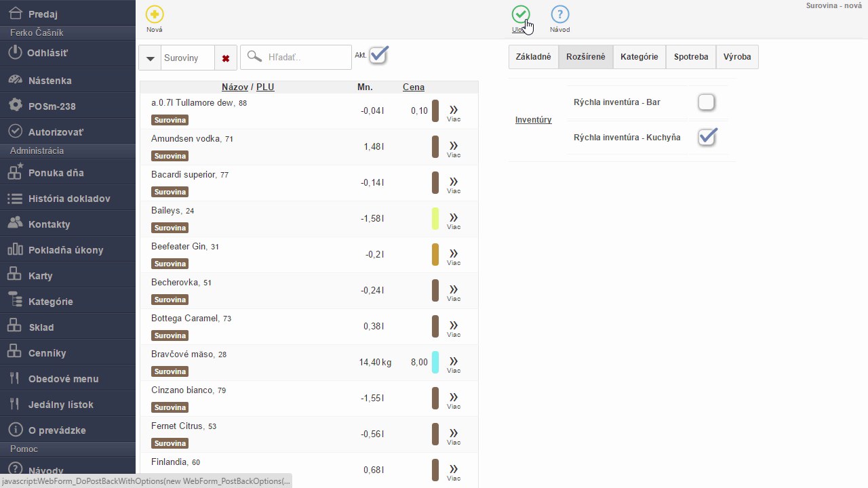Expand Viac for Bottega Caramel
Viewport: 868px width, 488px height.
pyautogui.click(x=454, y=328)
